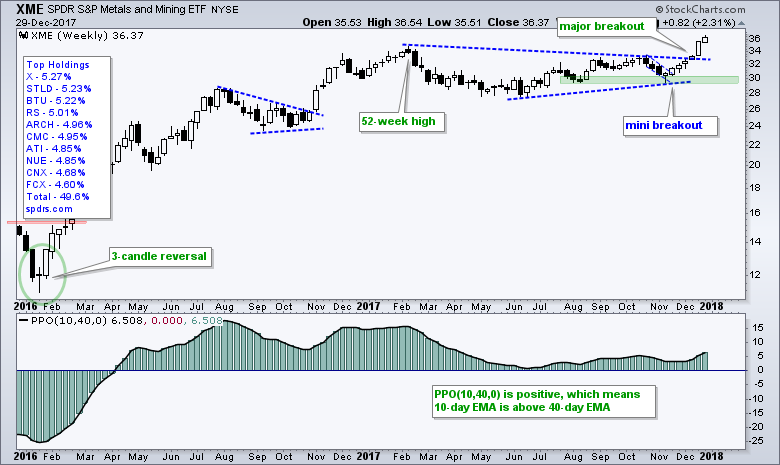Select the FCX - 4.60% holding row
The width and height of the screenshot is (780, 465).
(55, 185)
